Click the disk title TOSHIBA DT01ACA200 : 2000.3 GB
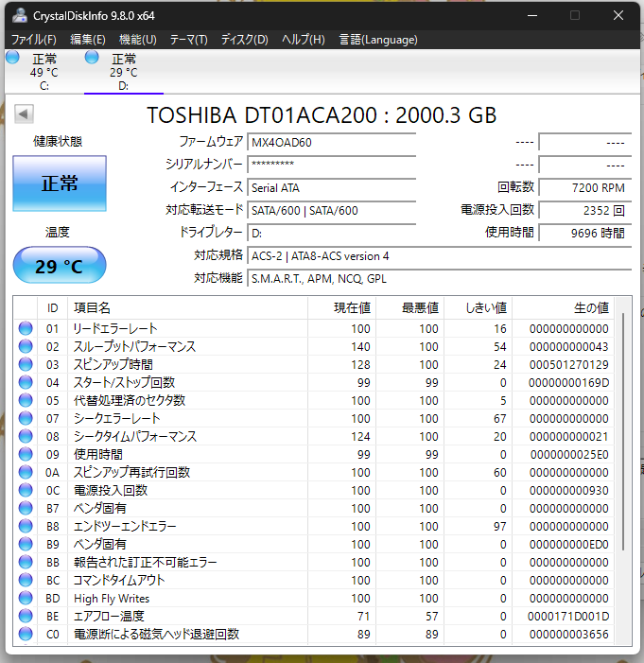Screen dimensions: 644x663 [322, 115]
